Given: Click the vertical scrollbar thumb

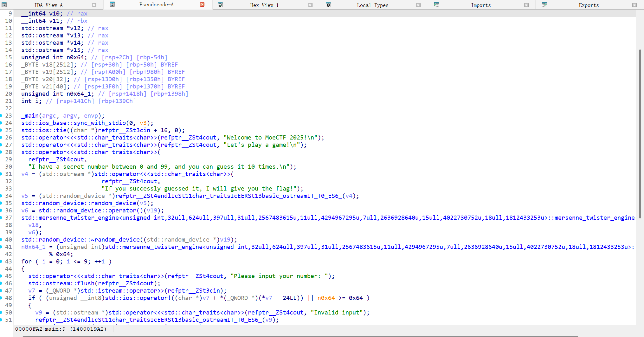Looking at the screenshot, I should click(x=640, y=133).
